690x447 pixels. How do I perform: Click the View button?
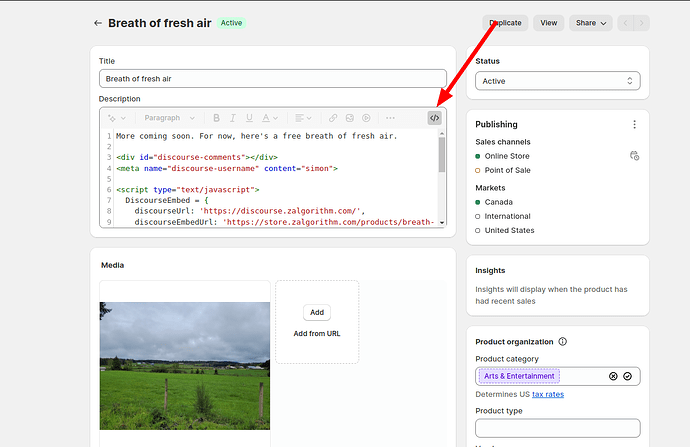tap(549, 23)
